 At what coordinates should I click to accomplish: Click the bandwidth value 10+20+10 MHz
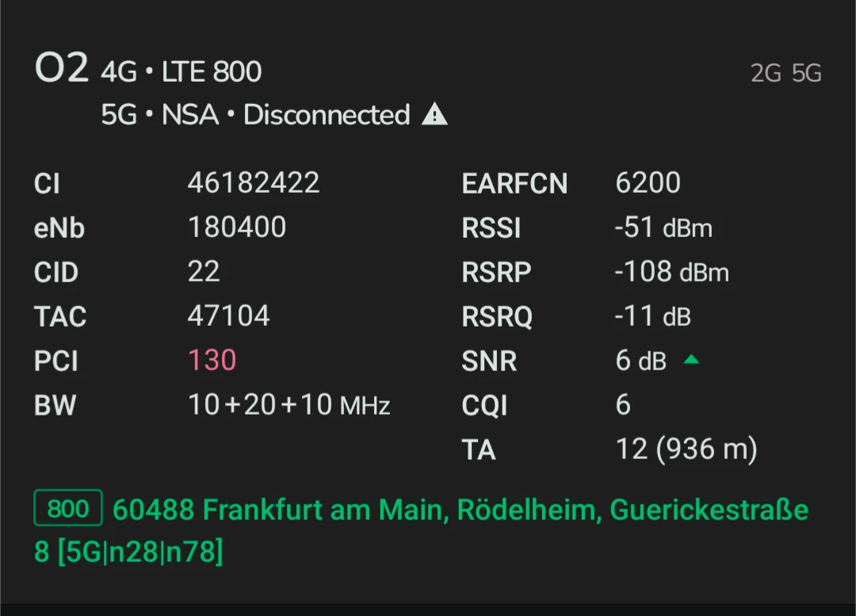(x=289, y=405)
